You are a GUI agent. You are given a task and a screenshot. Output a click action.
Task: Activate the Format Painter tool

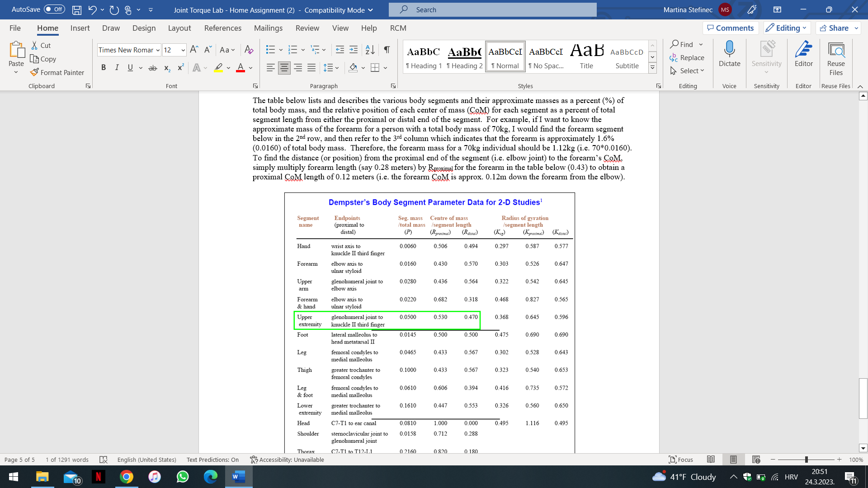[57, 72]
